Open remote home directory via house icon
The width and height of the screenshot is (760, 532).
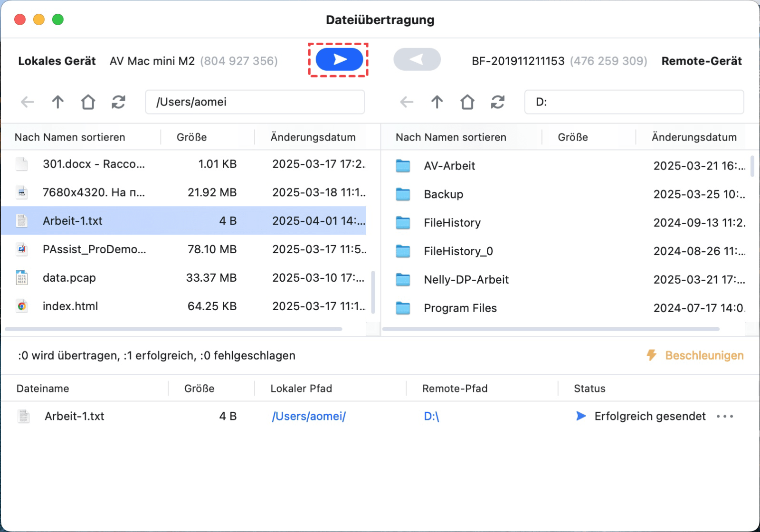tap(467, 102)
